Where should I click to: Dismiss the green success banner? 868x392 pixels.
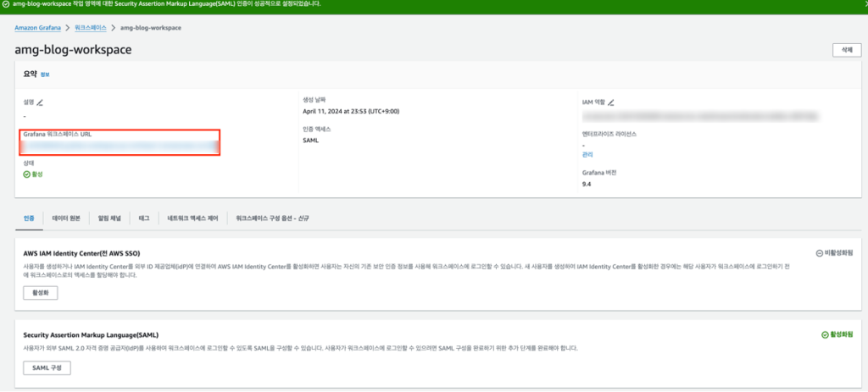(x=865, y=4)
